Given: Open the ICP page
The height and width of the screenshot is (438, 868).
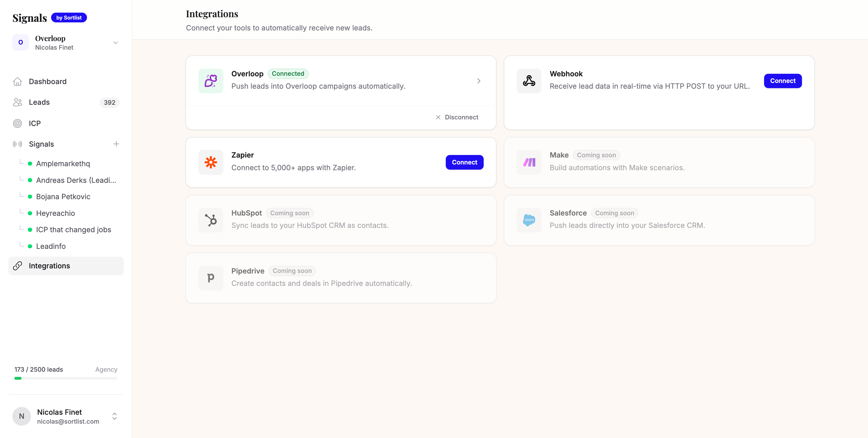Looking at the screenshot, I should [x=66, y=123].
